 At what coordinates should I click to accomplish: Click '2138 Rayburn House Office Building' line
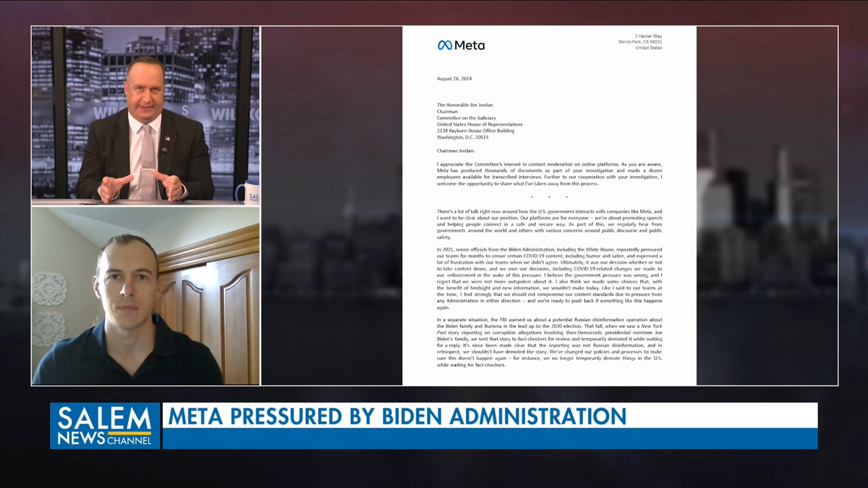pos(475,131)
